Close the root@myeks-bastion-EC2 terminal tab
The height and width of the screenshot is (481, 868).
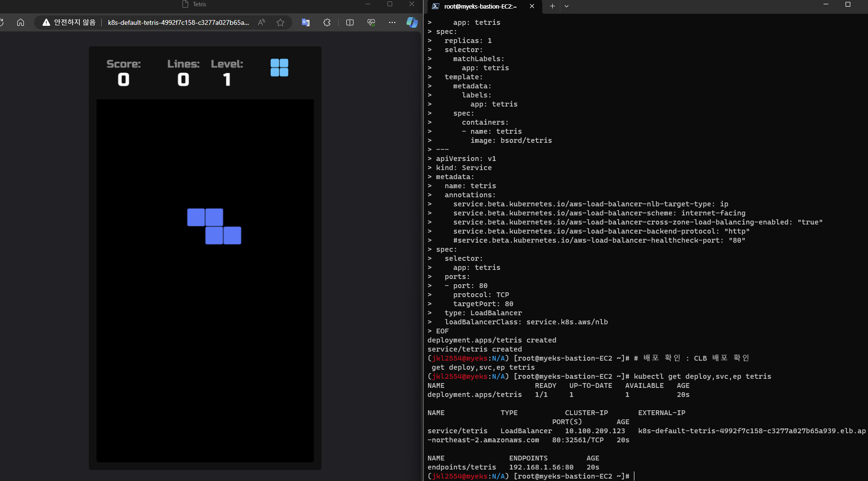coord(532,6)
